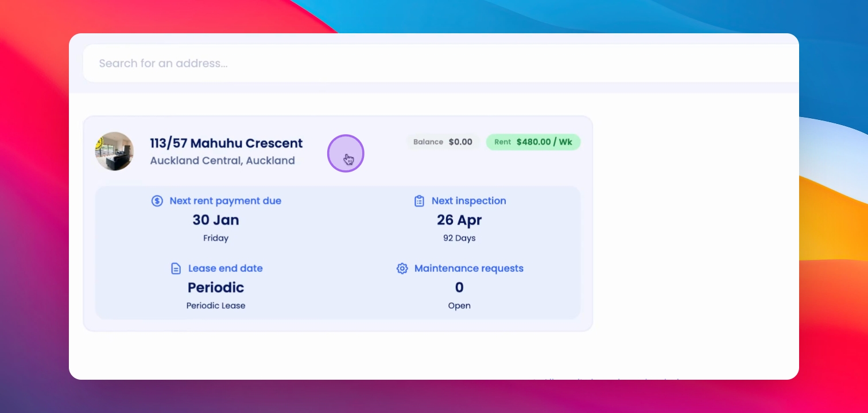
Task: Click the Rent $480.00 / Wk badge
Action: [533, 142]
